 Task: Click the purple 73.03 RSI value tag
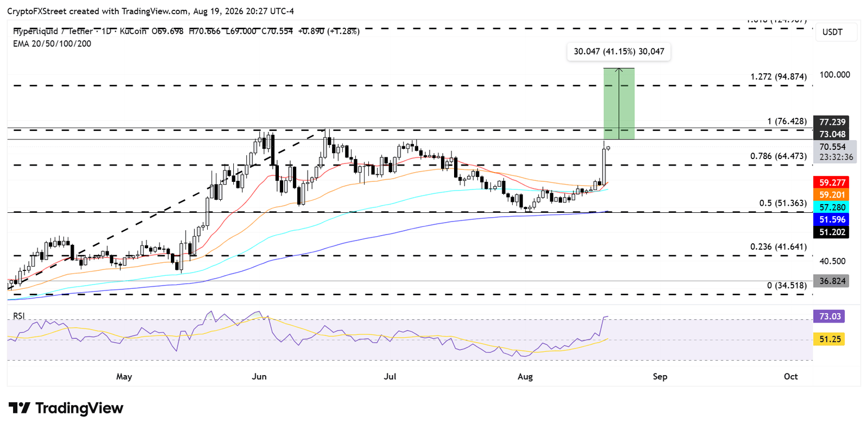tap(829, 317)
